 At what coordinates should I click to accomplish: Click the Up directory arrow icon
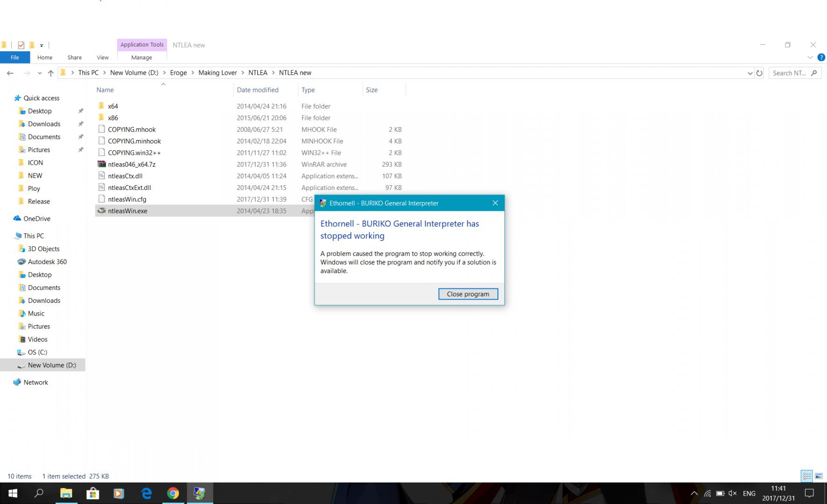point(50,73)
